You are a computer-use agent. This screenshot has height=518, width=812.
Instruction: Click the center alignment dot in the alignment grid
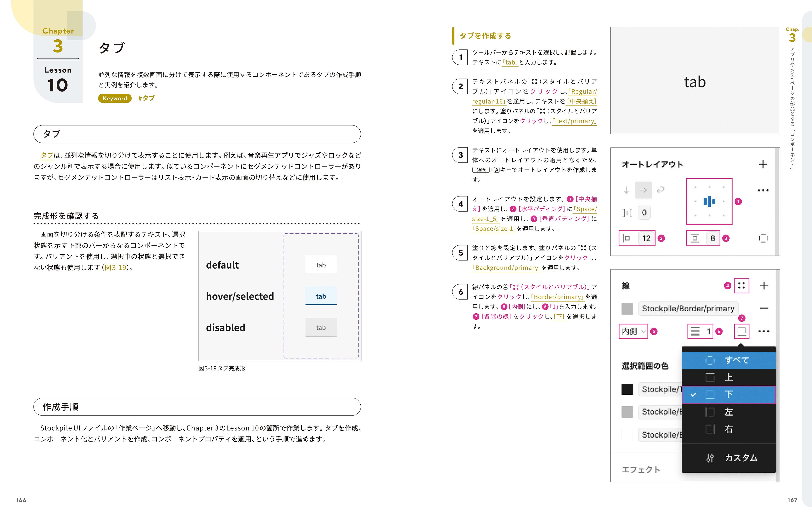tap(710, 201)
